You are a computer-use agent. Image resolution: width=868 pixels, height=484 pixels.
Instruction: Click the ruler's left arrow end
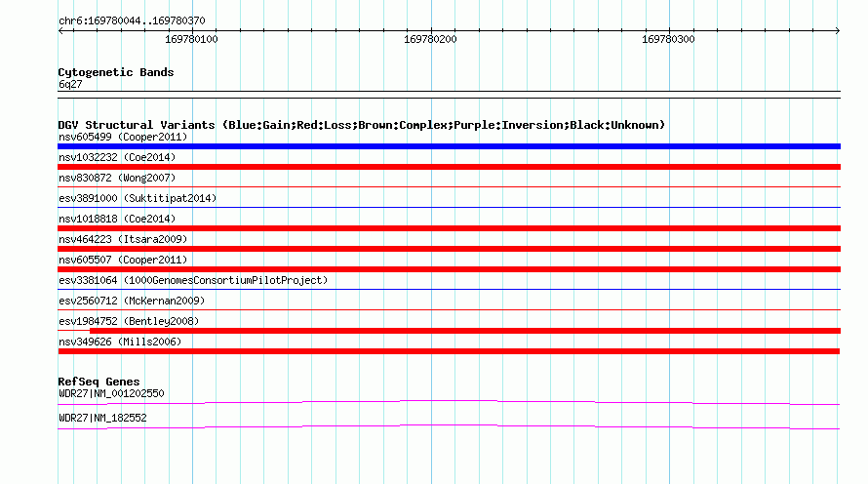(x=60, y=30)
